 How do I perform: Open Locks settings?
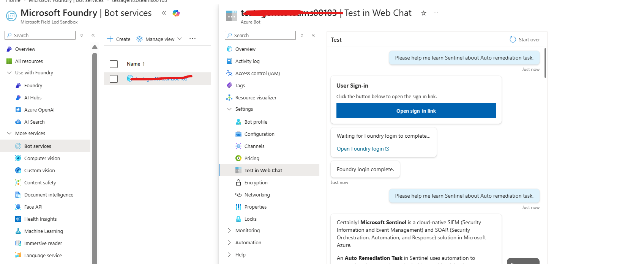pyautogui.click(x=250, y=219)
